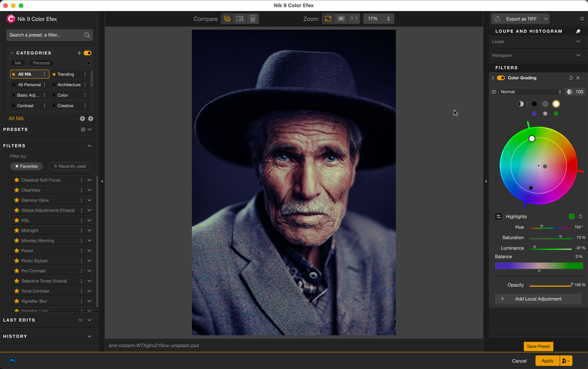Click the Export share icon

point(498,19)
